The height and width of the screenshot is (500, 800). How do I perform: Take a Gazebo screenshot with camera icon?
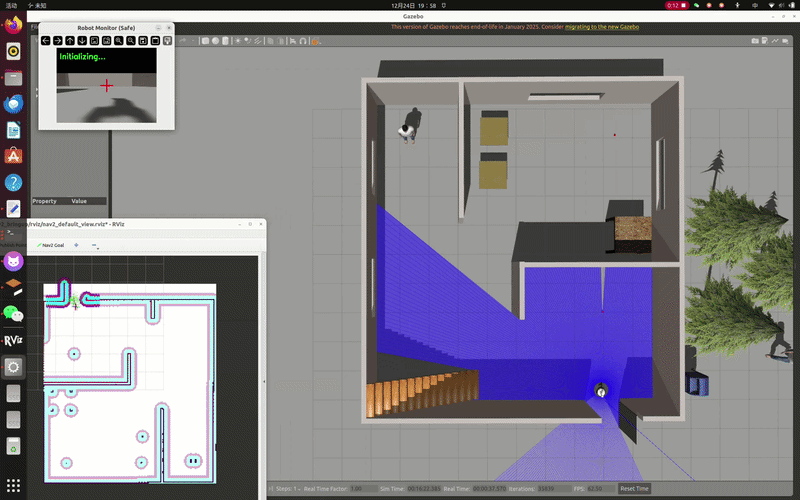click(x=755, y=41)
